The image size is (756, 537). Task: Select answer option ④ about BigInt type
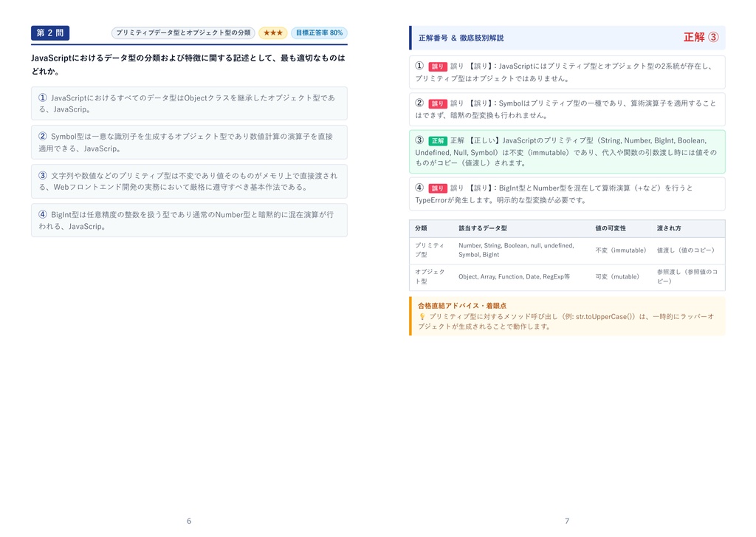click(x=189, y=220)
